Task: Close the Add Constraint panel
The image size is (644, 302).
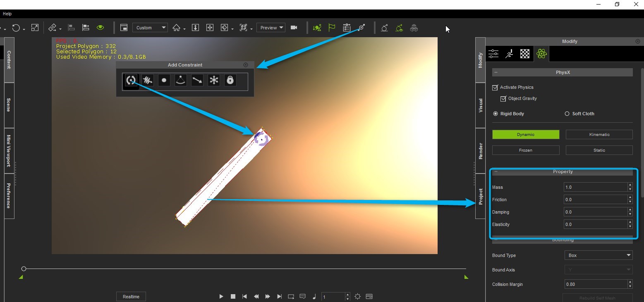Action: coord(246,65)
